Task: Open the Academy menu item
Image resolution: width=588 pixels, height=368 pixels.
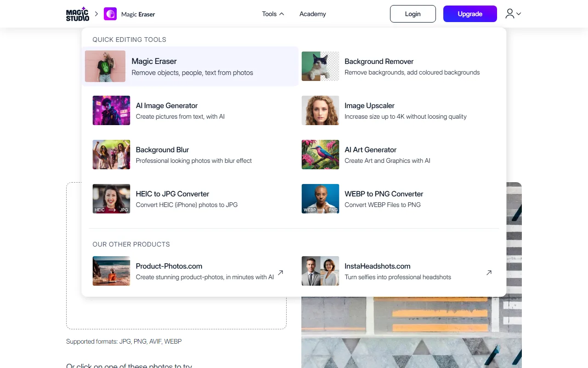Action: [x=312, y=14]
